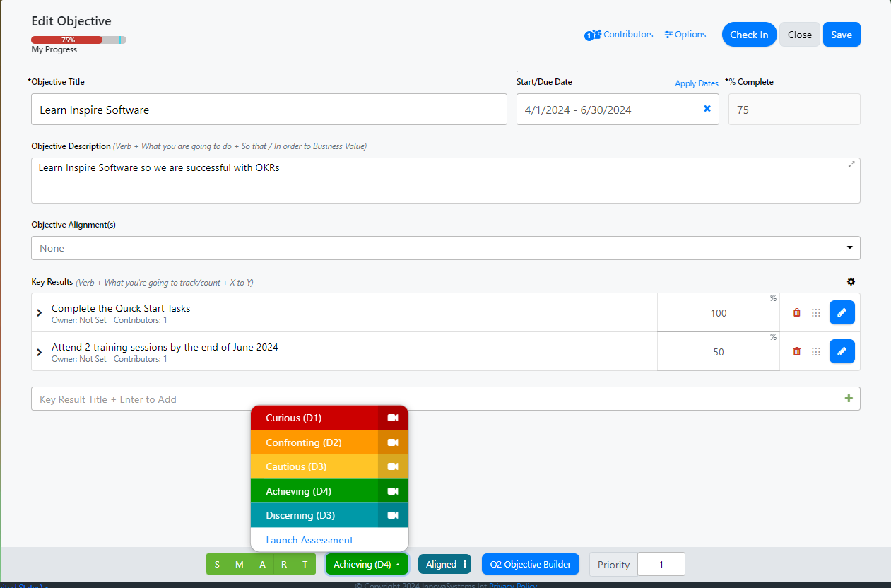Click the "Owner: Not Set" text under Quick Start Tasks
Viewport: 891px width, 588px height.
click(79, 320)
